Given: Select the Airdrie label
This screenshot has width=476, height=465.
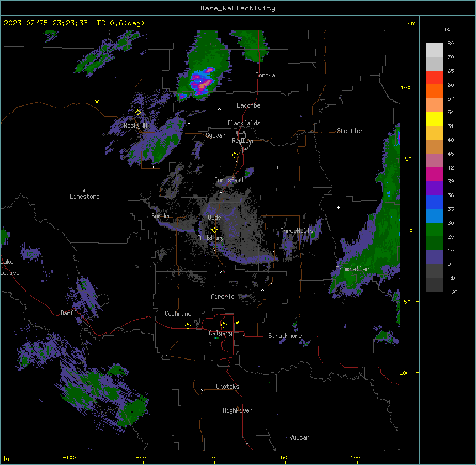Looking at the screenshot, I should coord(223,297).
